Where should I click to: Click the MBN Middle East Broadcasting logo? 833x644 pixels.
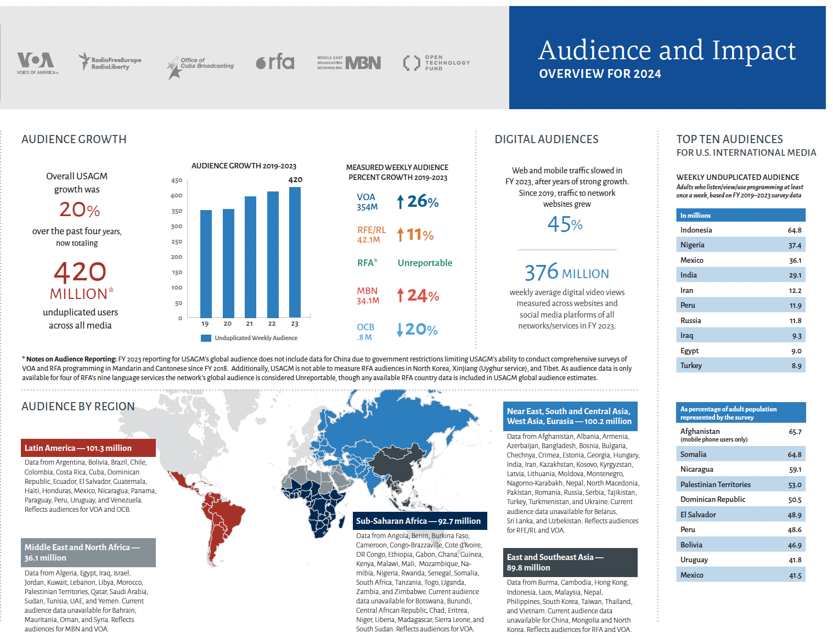coord(349,63)
